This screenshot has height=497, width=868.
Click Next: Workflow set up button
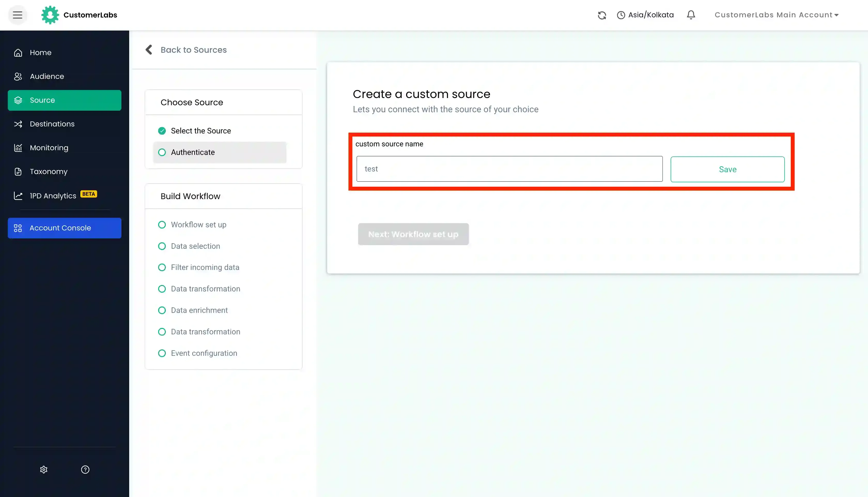(413, 234)
